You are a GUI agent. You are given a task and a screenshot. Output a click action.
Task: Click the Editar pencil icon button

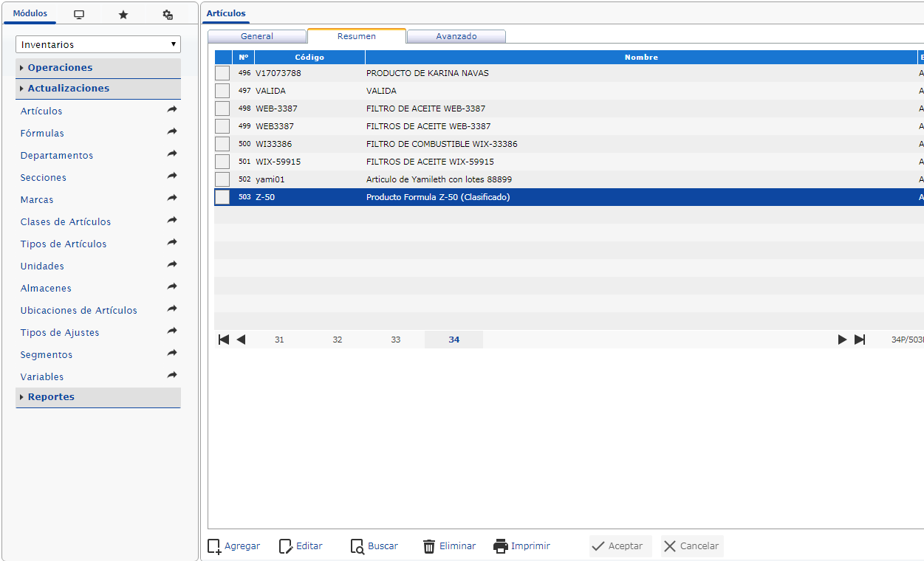(301, 546)
